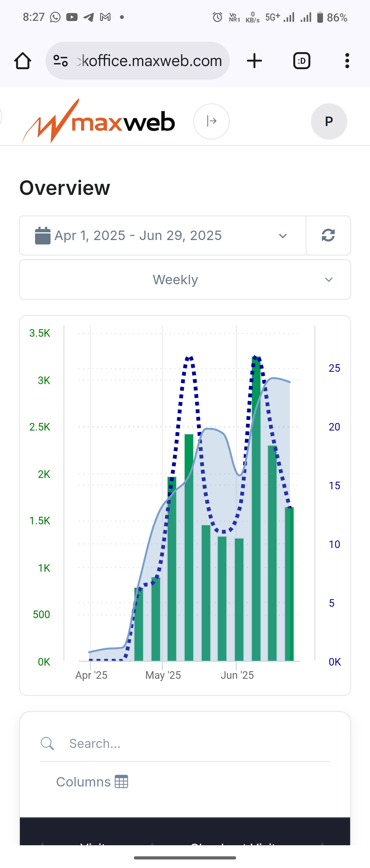Click the "Overview" heading
This screenshot has height=868, width=370.
tap(65, 188)
